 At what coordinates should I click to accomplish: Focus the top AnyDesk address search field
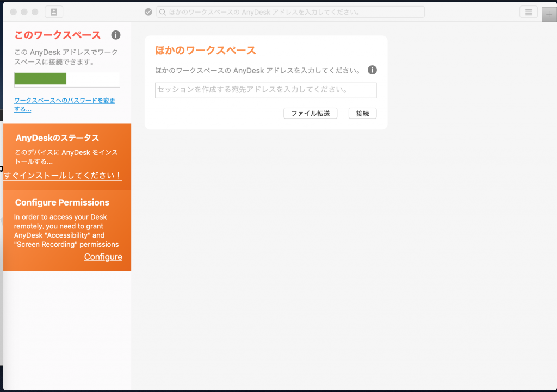pos(290,12)
